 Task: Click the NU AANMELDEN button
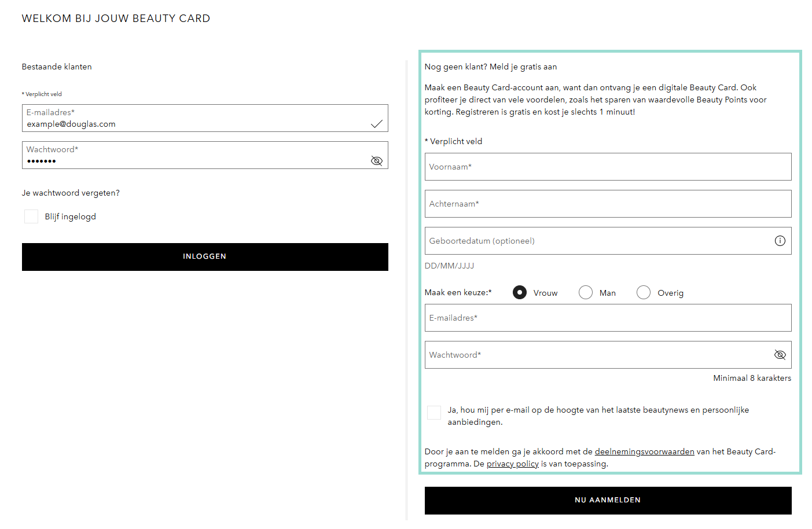pos(608,500)
